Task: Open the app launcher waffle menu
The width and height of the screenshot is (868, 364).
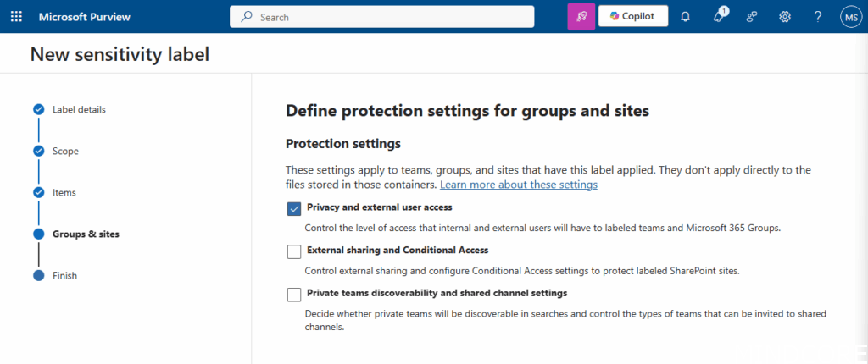Action: pos(17,16)
